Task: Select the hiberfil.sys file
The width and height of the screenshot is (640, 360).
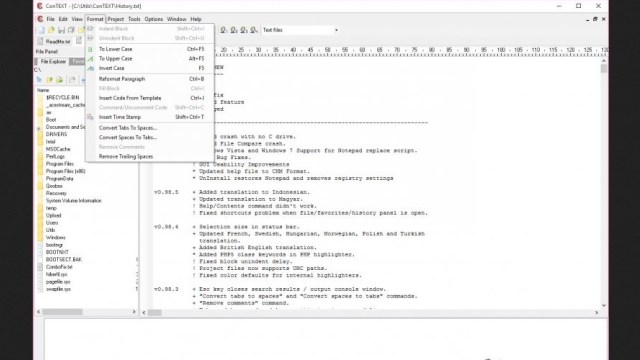Action: click(56, 274)
